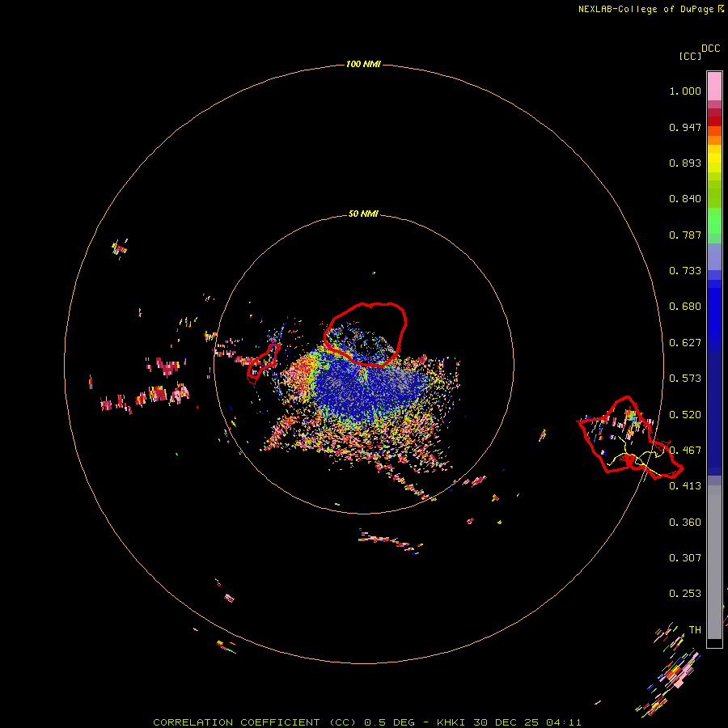Click the large red island outline in the center

[366, 334]
